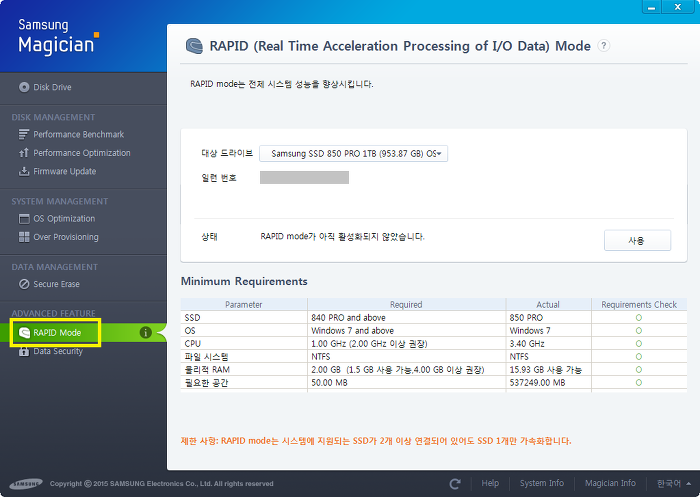Click the Minimum Requirements heading
Image resolution: width=700 pixels, height=497 pixels.
pyautogui.click(x=244, y=281)
